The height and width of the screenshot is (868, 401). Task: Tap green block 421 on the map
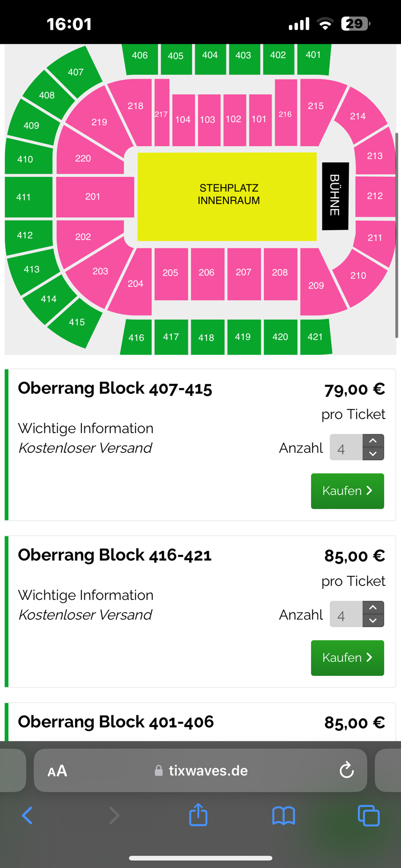point(315,337)
